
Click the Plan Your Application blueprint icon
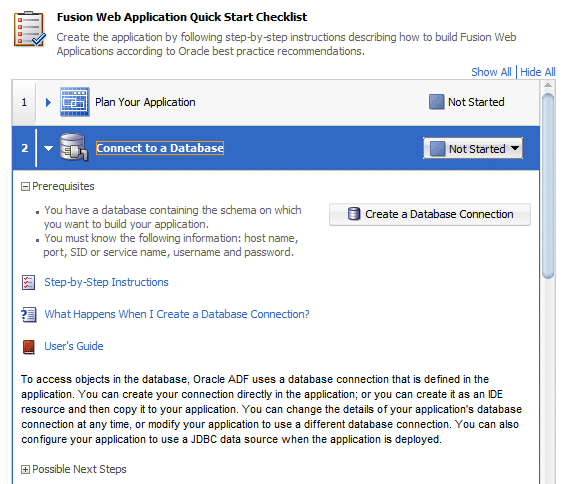[x=75, y=102]
